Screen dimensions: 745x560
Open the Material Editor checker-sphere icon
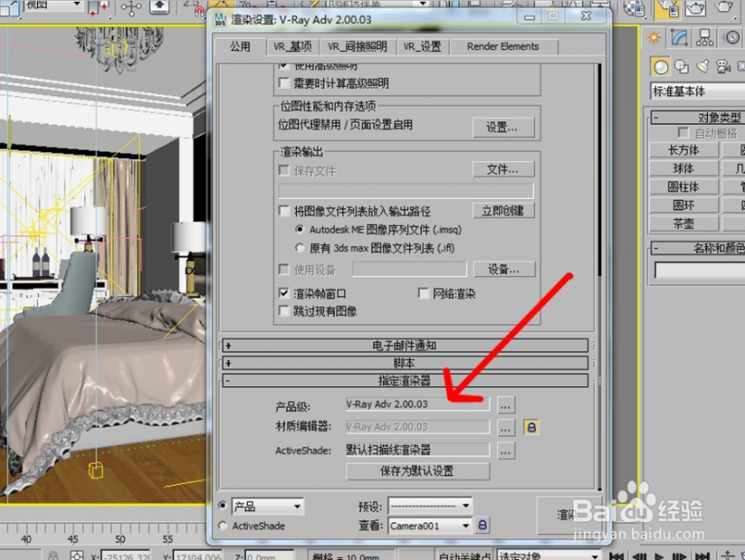[634, 9]
